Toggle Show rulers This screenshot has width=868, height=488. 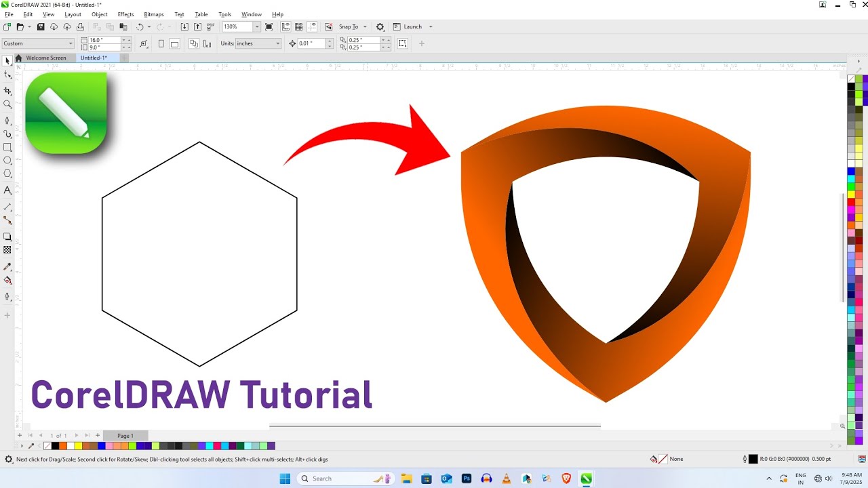click(285, 26)
